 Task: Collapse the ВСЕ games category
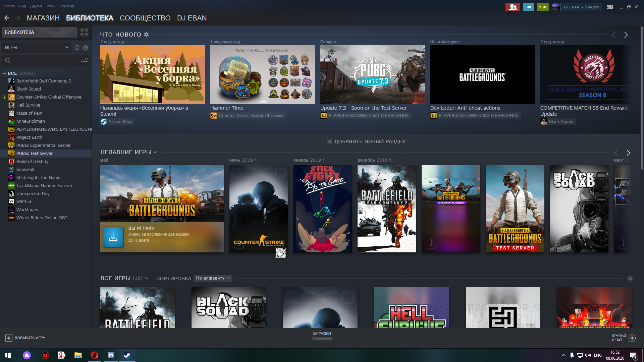click(x=5, y=73)
